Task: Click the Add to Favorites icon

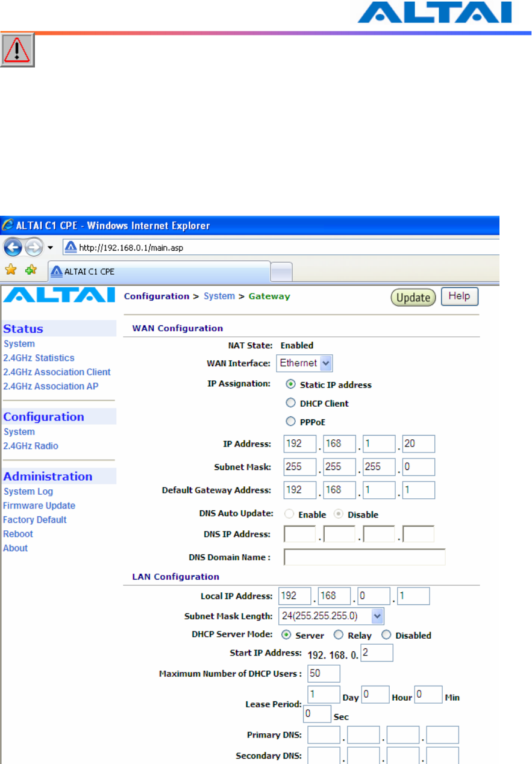Action: [31, 271]
